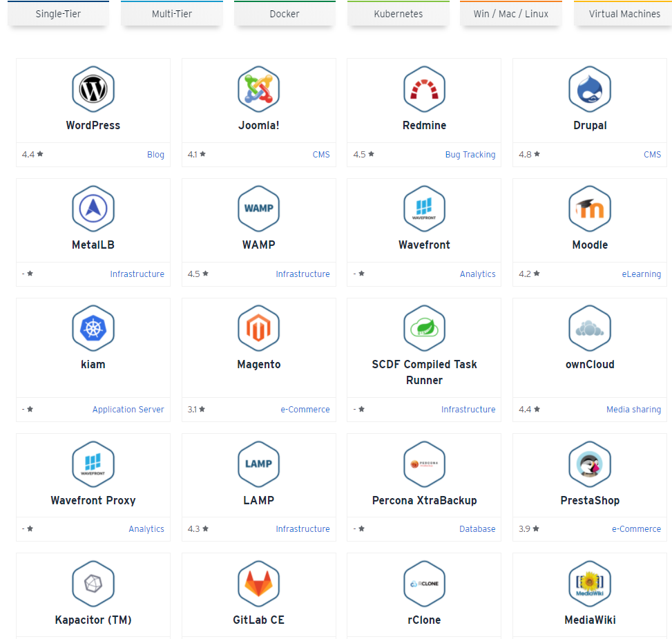Open the Docker tab

click(x=285, y=14)
